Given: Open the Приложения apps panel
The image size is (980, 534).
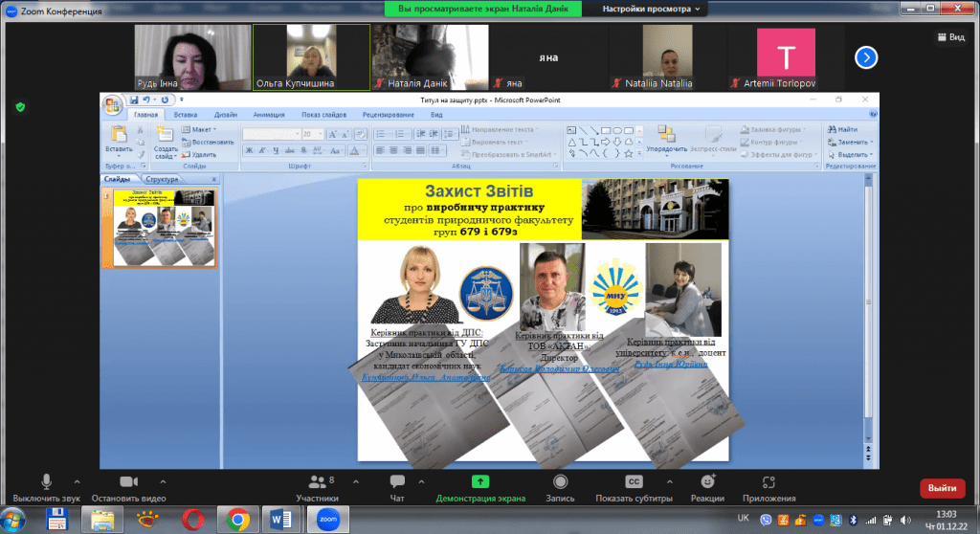Looking at the screenshot, I should 768,486.
